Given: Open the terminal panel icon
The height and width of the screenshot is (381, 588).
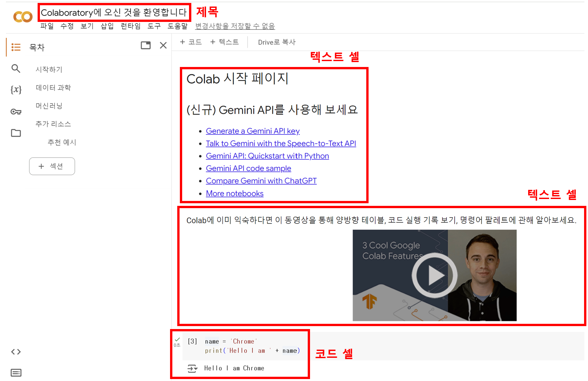Looking at the screenshot, I should pyautogui.click(x=16, y=373).
